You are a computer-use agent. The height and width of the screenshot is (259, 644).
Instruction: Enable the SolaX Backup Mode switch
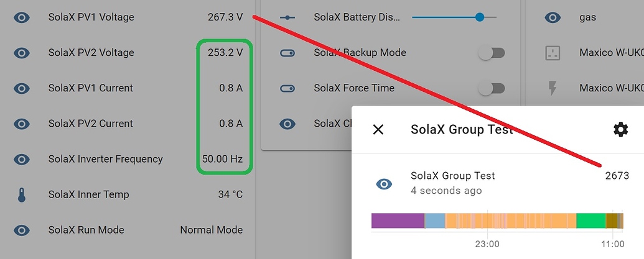click(491, 53)
